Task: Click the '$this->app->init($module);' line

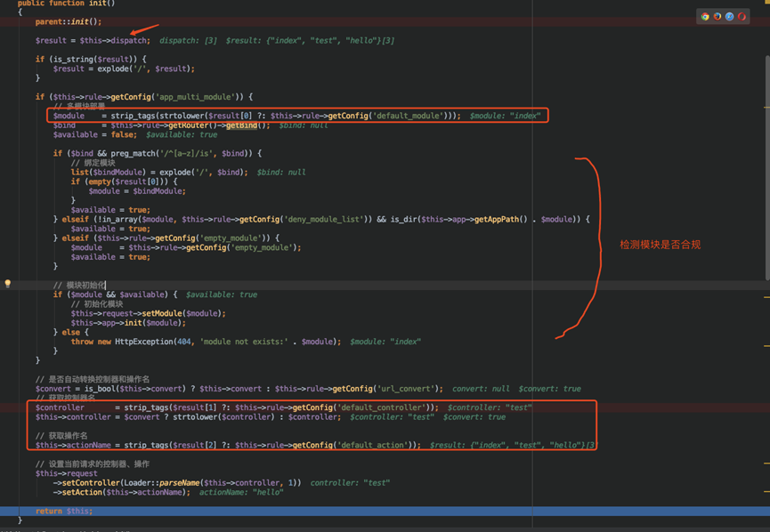Action: (x=128, y=323)
